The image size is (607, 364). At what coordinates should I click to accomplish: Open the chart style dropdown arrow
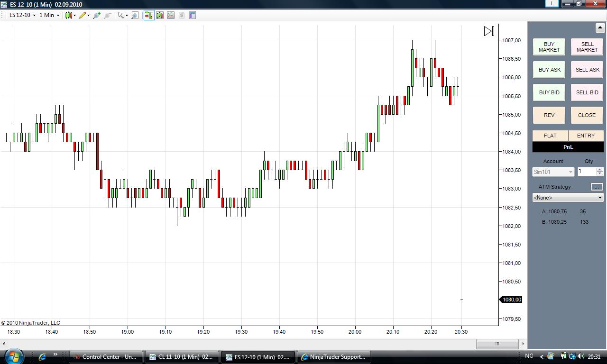74,15
